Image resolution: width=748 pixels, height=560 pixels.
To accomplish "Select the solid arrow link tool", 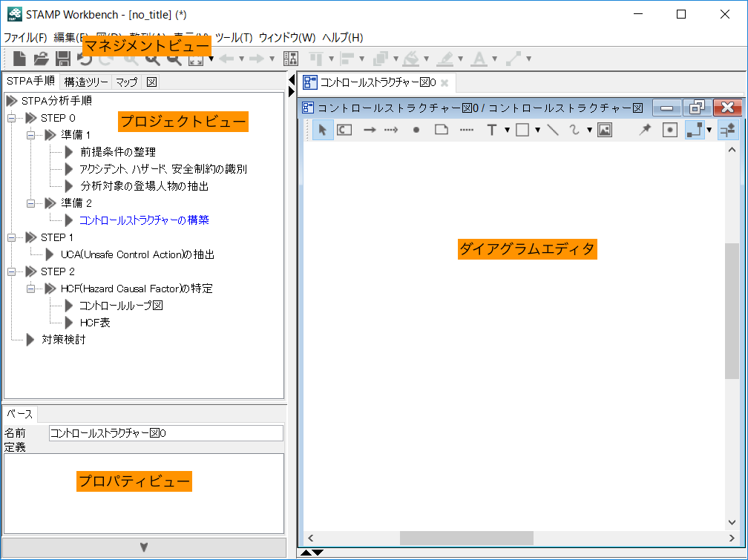I will 370,130.
